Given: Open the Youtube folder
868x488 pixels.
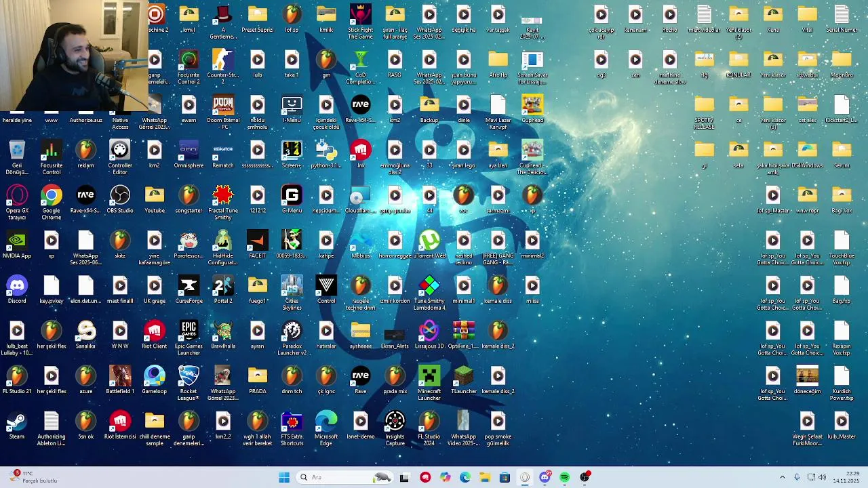Looking at the screenshot, I should click(x=154, y=200).
